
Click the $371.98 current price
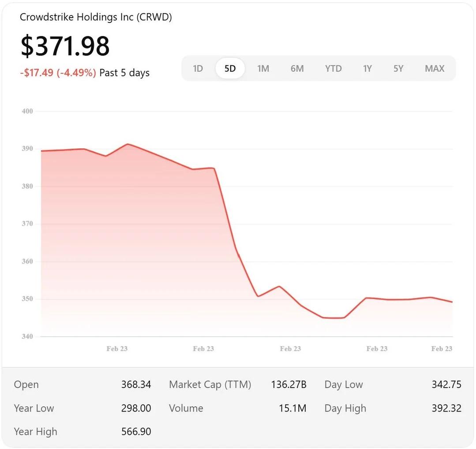[65, 46]
